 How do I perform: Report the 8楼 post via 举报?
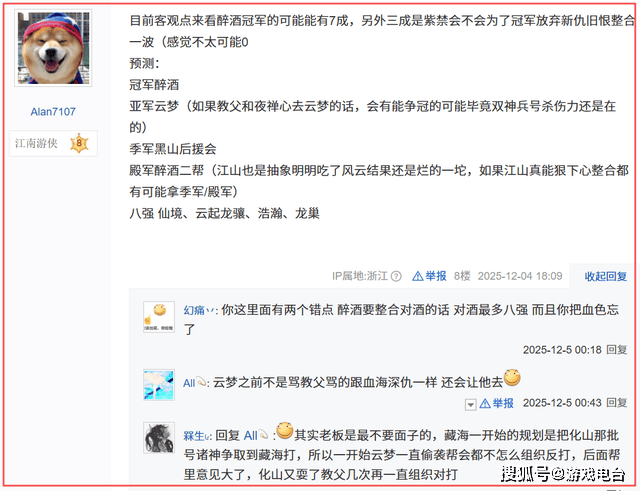click(x=436, y=276)
